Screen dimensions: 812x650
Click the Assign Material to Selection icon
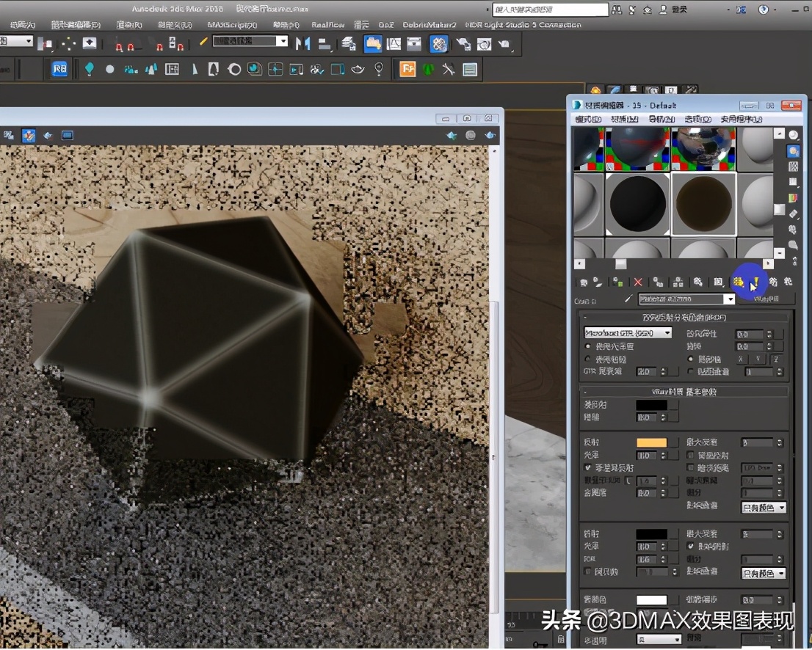[x=617, y=282]
